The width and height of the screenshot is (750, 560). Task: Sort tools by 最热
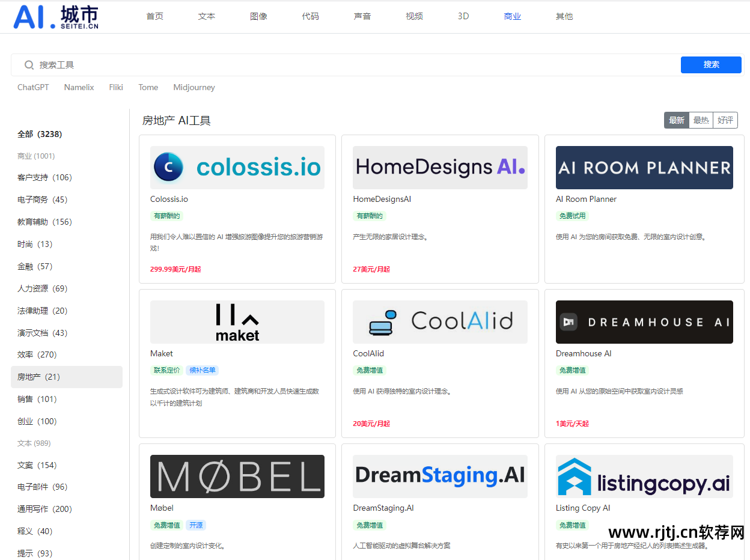(x=701, y=120)
